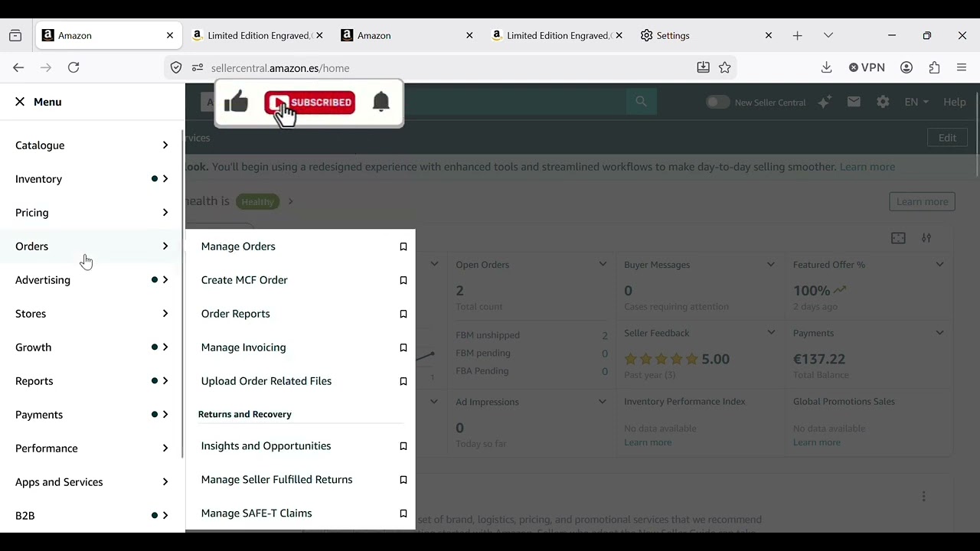Bookmark Insights and Opportunities entry

click(x=403, y=446)
